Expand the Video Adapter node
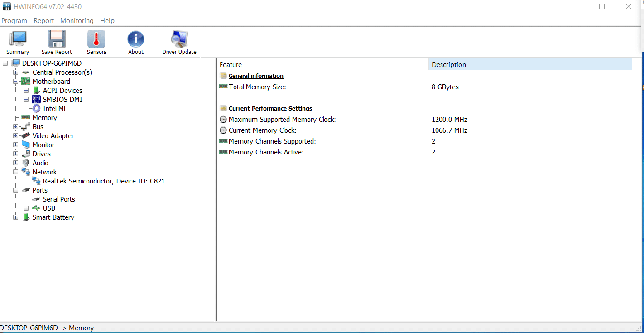The image size is (644, 333). click(15, 135)
